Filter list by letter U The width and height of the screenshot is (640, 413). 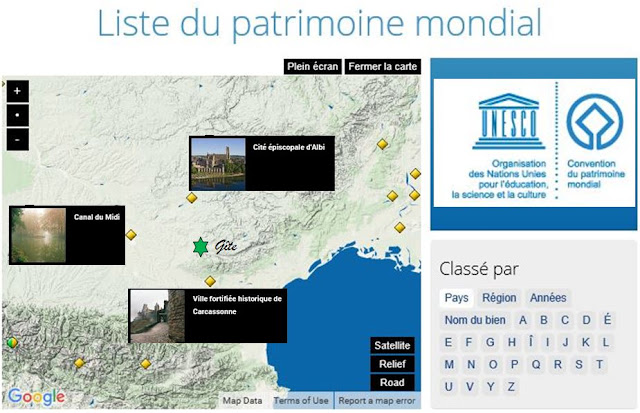pos(449,386)
